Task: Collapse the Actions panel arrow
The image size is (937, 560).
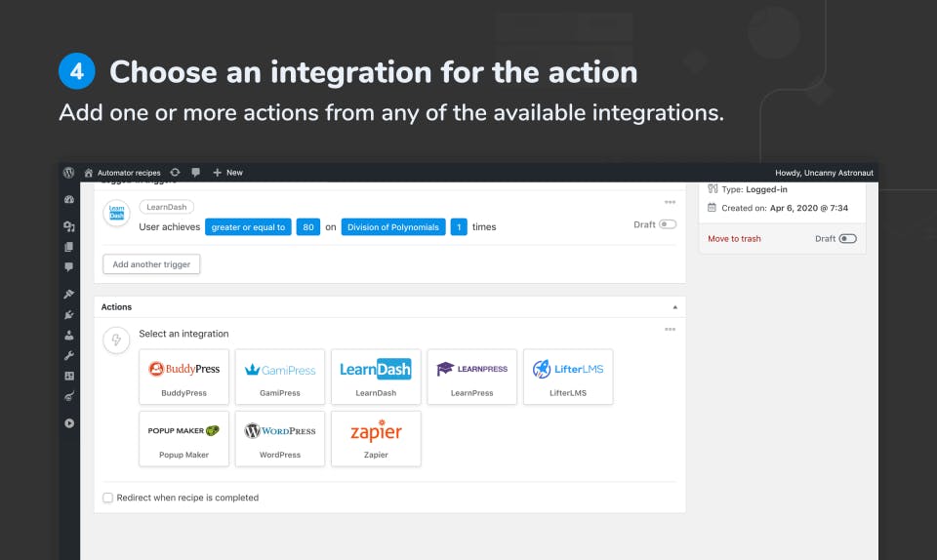Action: (x=674, y=307)
